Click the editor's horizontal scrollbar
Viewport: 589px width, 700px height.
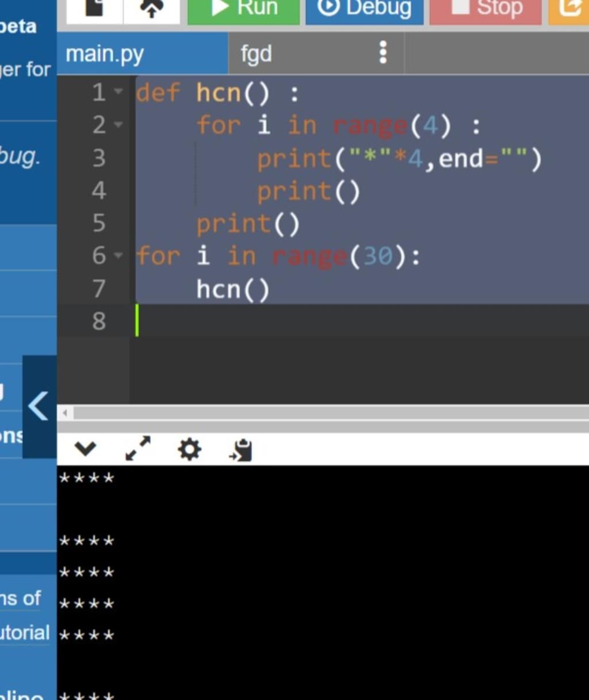[331, 412]
